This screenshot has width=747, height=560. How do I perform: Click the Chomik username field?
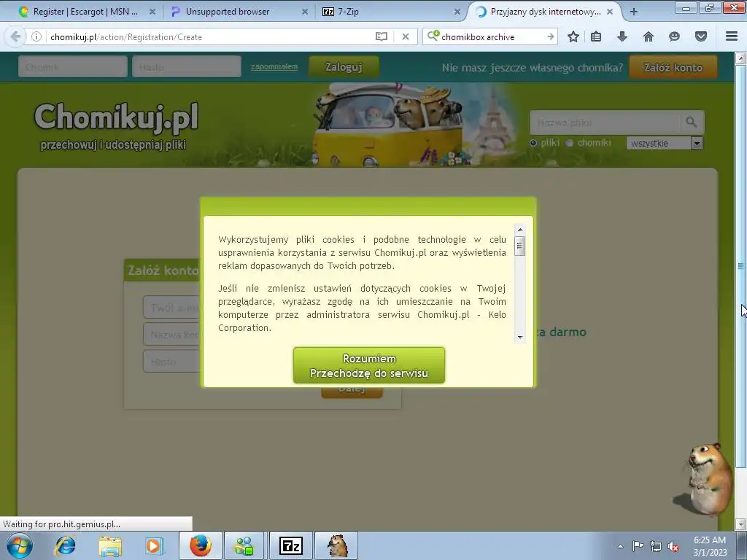[x=73, y=66]
